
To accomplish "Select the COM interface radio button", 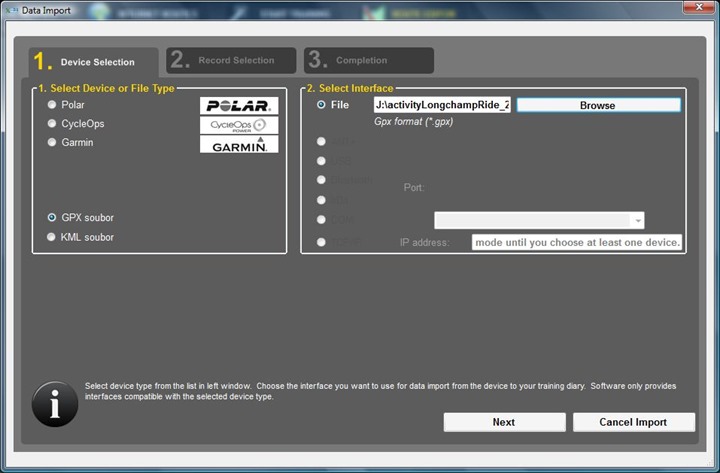I will 321,220.
